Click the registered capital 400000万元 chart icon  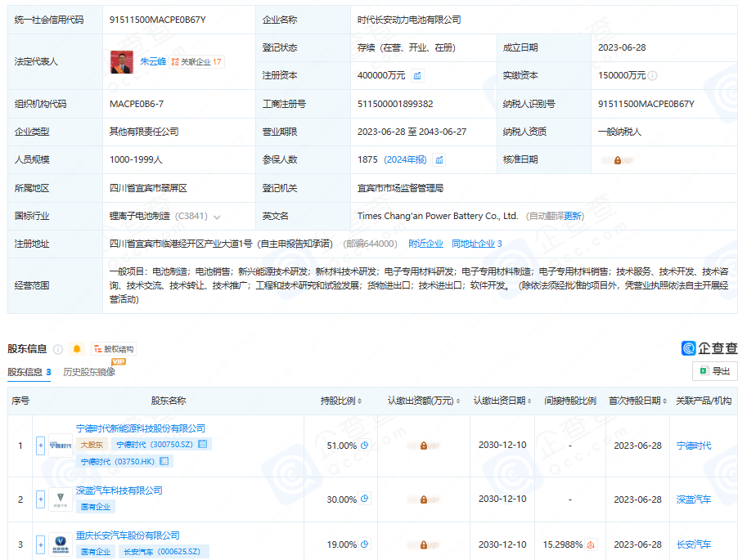pos(417,76)
